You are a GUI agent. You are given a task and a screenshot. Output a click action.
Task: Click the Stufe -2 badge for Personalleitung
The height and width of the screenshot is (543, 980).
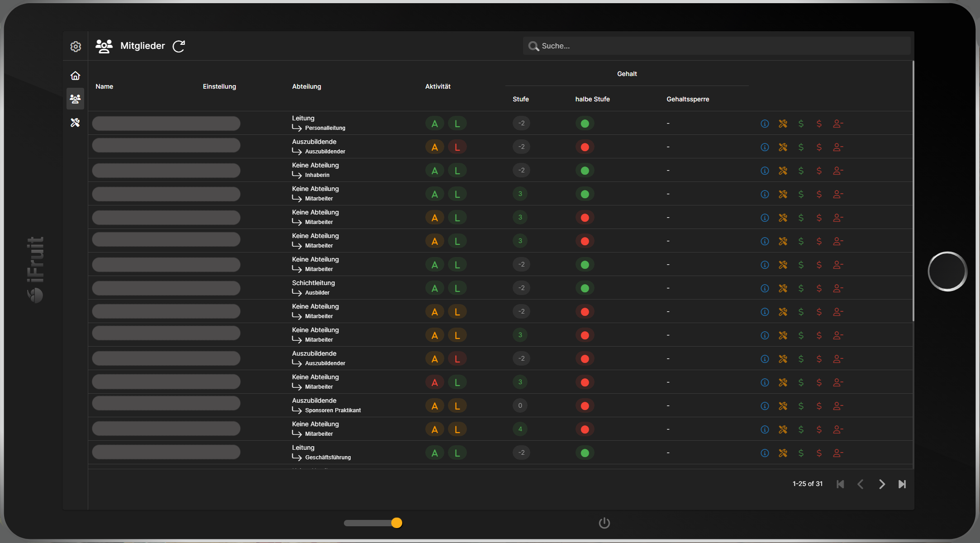[521, 123]
